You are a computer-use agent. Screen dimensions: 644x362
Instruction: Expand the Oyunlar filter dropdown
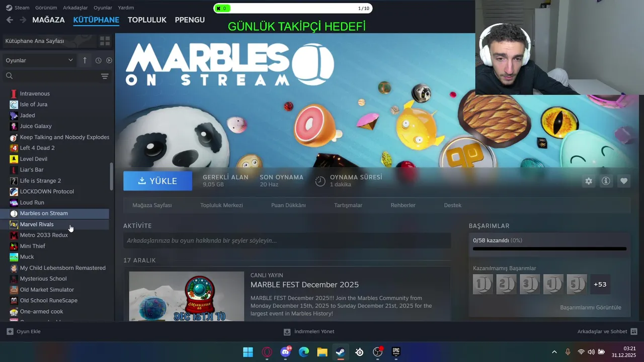click(x=39, y=60)
